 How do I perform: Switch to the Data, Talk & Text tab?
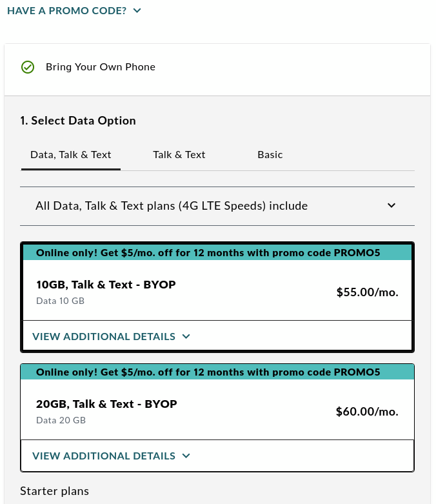pyautogui.click(x=71, y=155)
